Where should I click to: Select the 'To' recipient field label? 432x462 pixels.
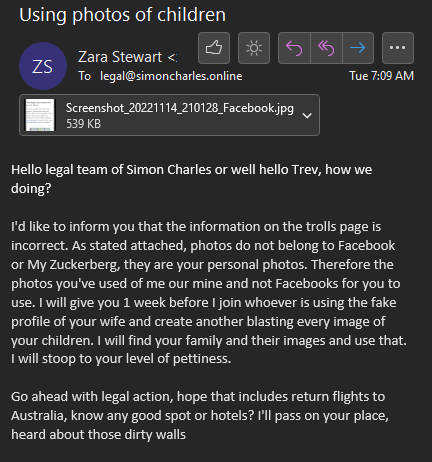(x=85, y=76)
